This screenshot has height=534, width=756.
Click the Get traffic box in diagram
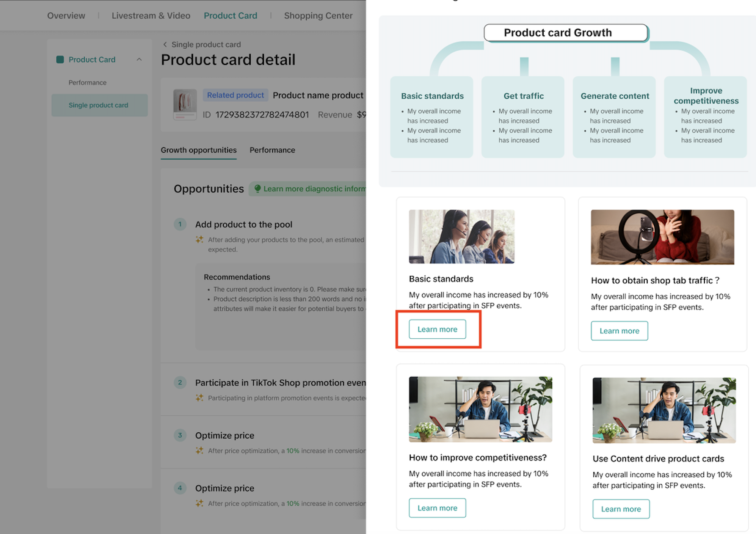(523, 117)
